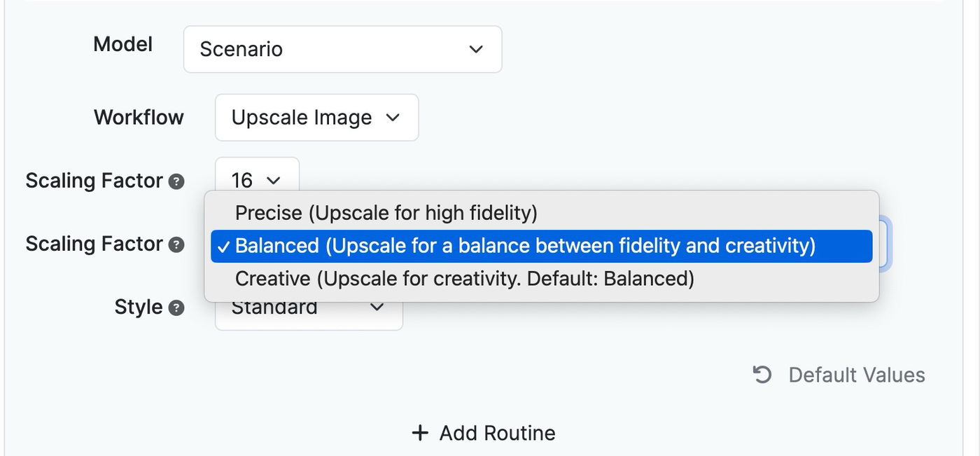Click the Default Values link
Screen dimensions: 980x456
[856, 375]
